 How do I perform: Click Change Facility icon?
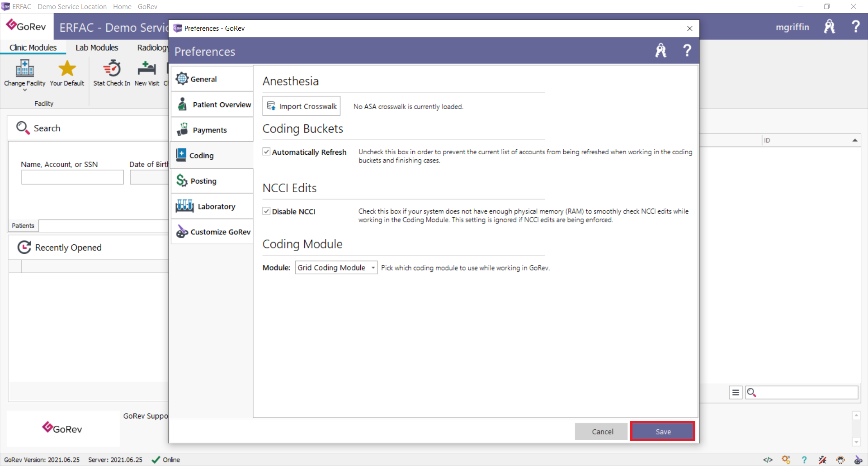[25, 68]
